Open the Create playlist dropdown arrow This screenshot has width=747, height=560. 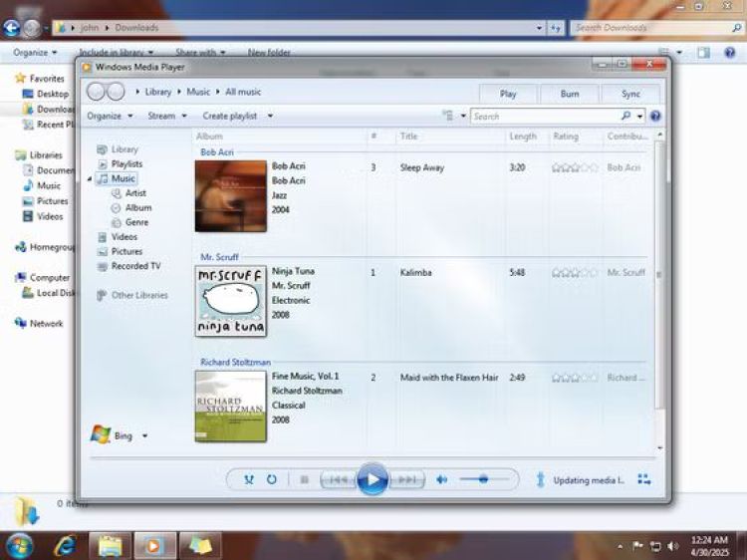tap(270, 117)
